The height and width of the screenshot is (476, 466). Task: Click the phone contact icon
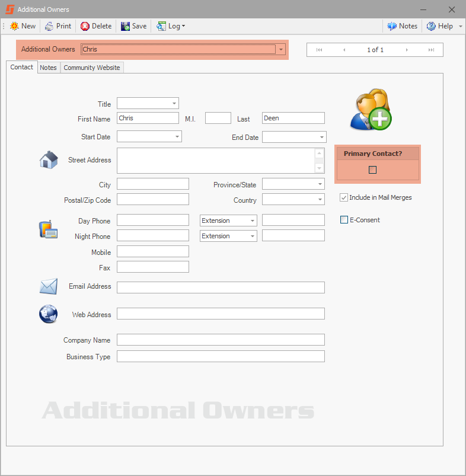(x=48, y=229)
